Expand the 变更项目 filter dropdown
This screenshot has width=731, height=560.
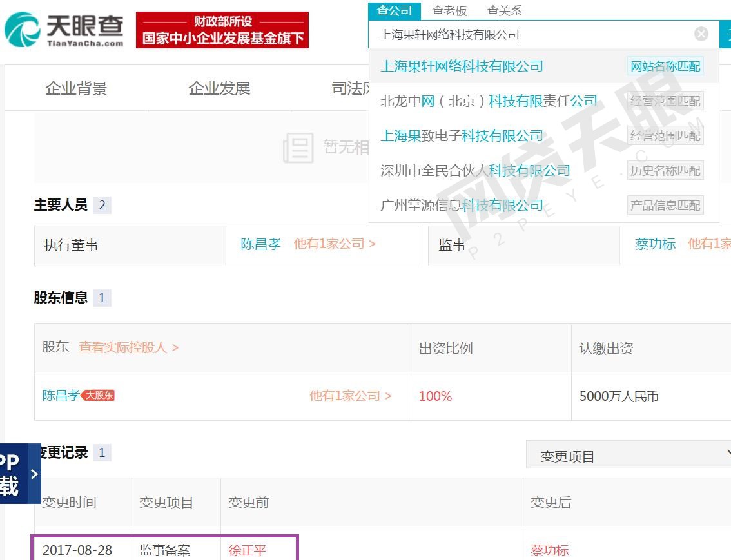(x=629, y=455)
